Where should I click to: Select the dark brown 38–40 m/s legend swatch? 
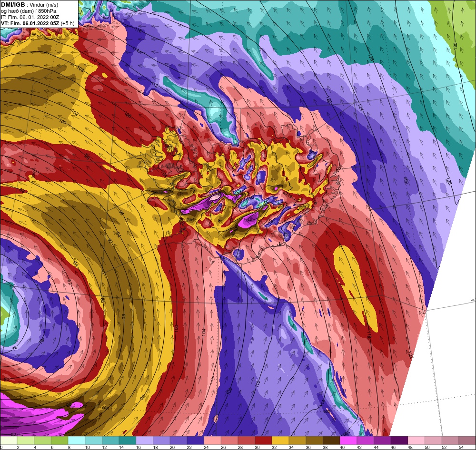tap(331, 440)
